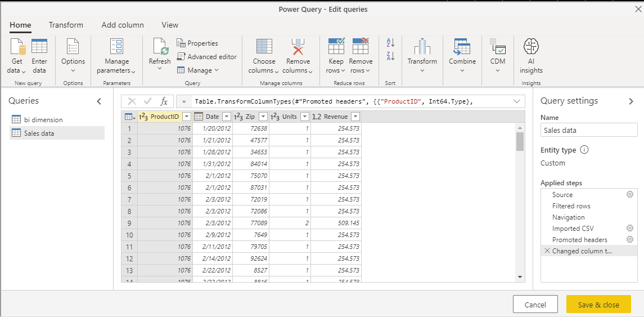
Task: Click Keep rows icon
Action: tap(336, 46)
